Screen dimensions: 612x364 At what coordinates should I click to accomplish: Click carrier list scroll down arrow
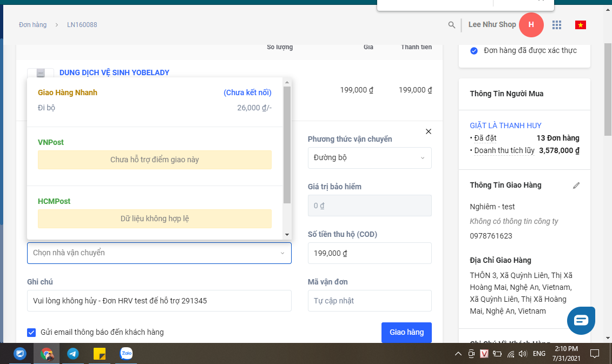pyautogui.click(x=287, y=235)
